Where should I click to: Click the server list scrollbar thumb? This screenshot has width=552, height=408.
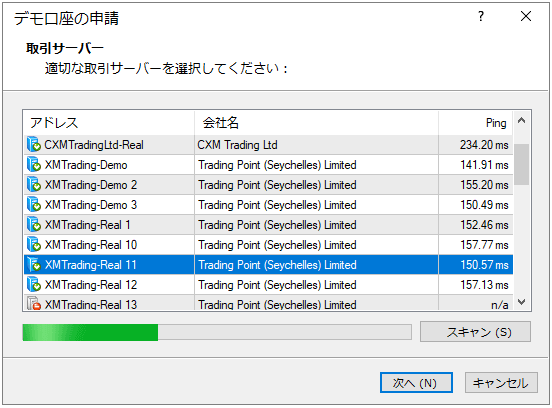(x=522, y=164)
